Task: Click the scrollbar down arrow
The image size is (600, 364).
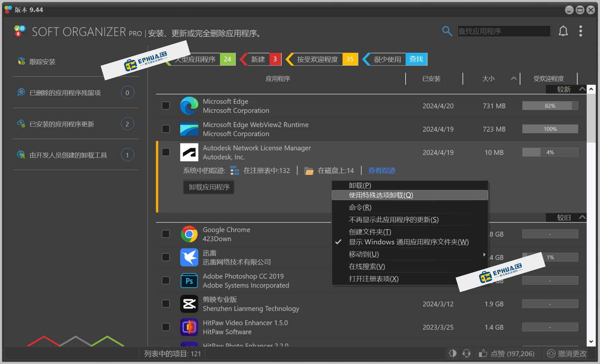Action: (591, 342)
